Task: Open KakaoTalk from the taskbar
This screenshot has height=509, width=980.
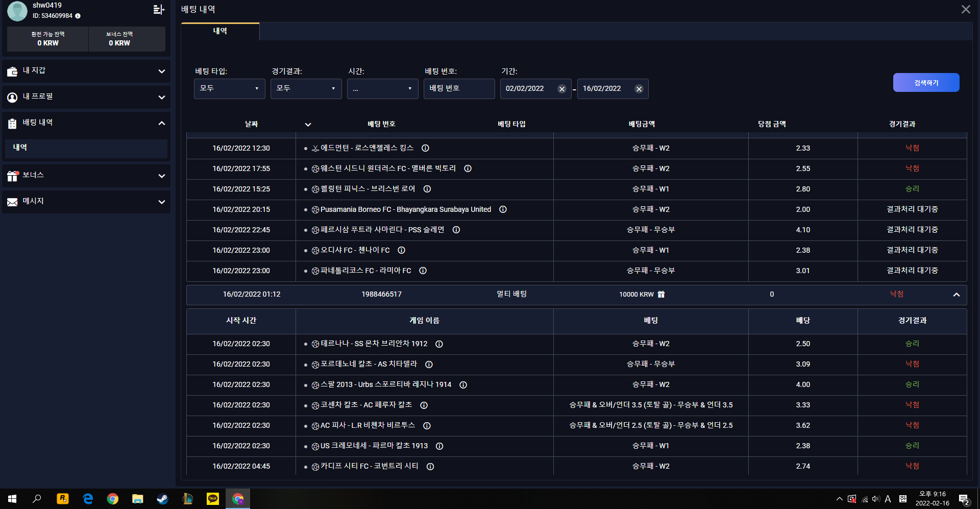Action: pyautogui.click(x=212, y=499)
